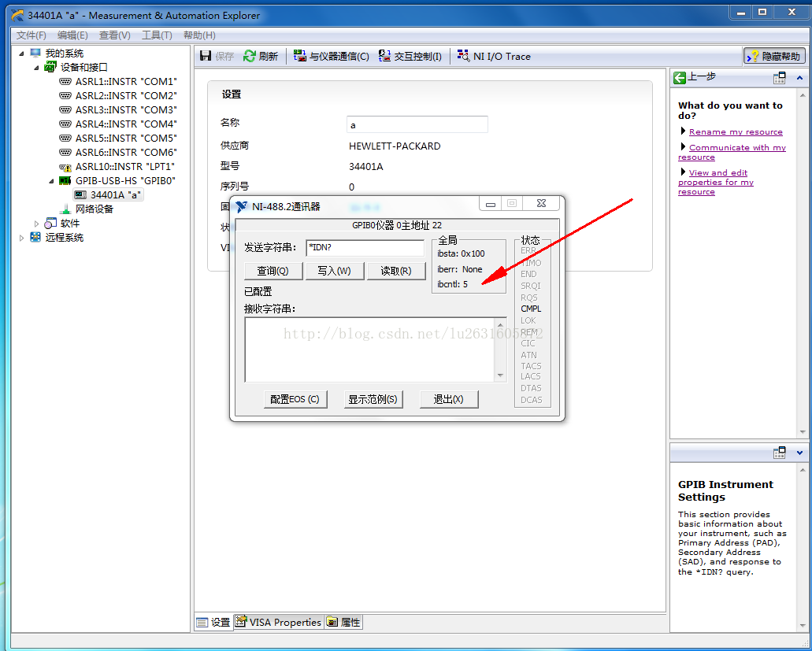Screen dimensions: 812x651
Task: Collapse the Devices and Interfaces node
Action: [37, 67]
